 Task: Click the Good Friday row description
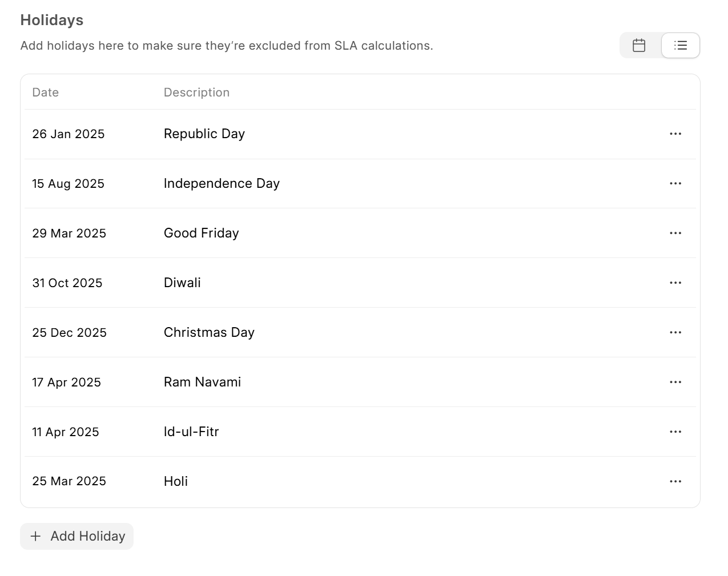[201, 233]
